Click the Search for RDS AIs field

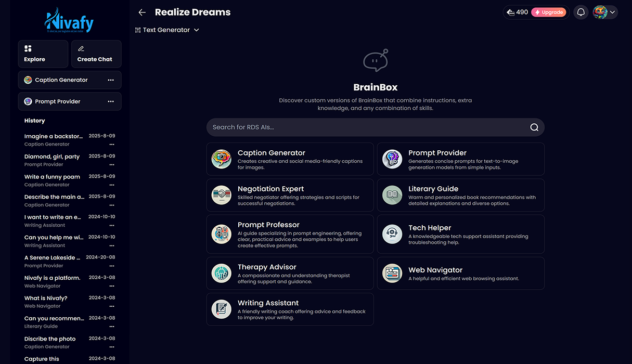(x=364, y=127)
